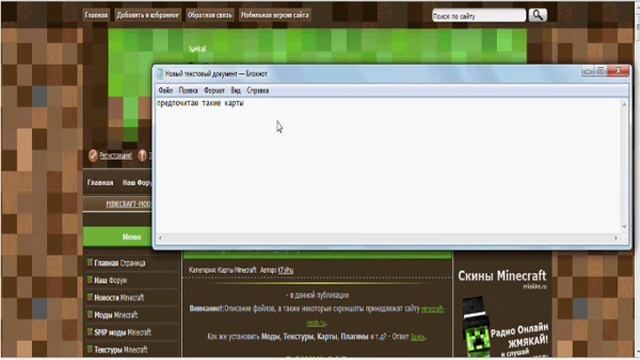Open the Правка menu in Notepad

click(188, 90)
